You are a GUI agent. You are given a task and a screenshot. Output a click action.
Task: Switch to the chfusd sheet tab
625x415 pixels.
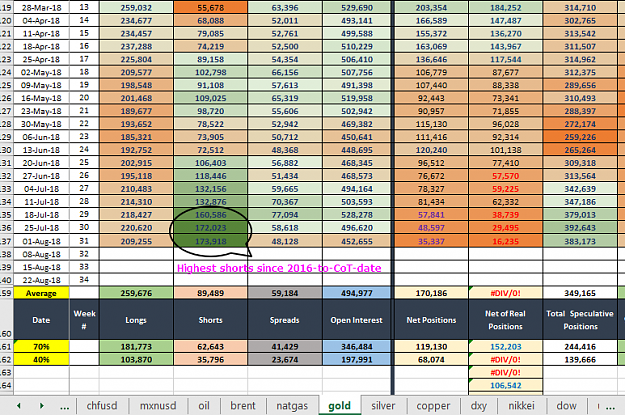102,406
